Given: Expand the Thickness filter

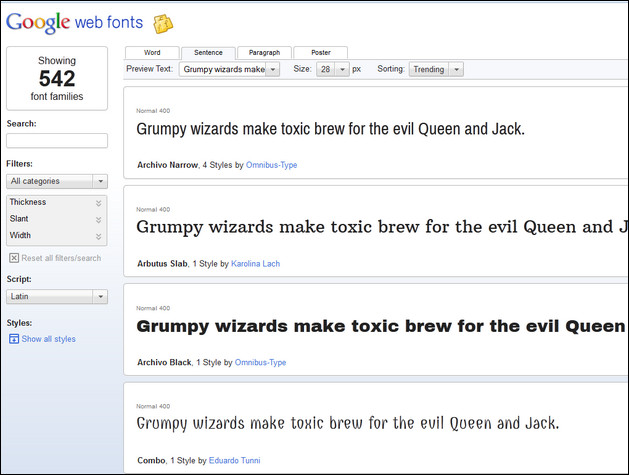Looking at the screenshot, I should [x=98, y=202].
